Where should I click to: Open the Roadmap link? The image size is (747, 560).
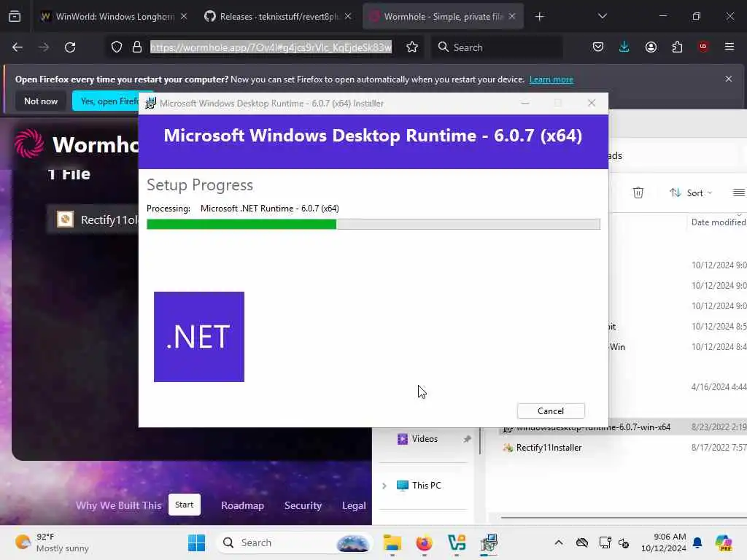pos(242,505)
